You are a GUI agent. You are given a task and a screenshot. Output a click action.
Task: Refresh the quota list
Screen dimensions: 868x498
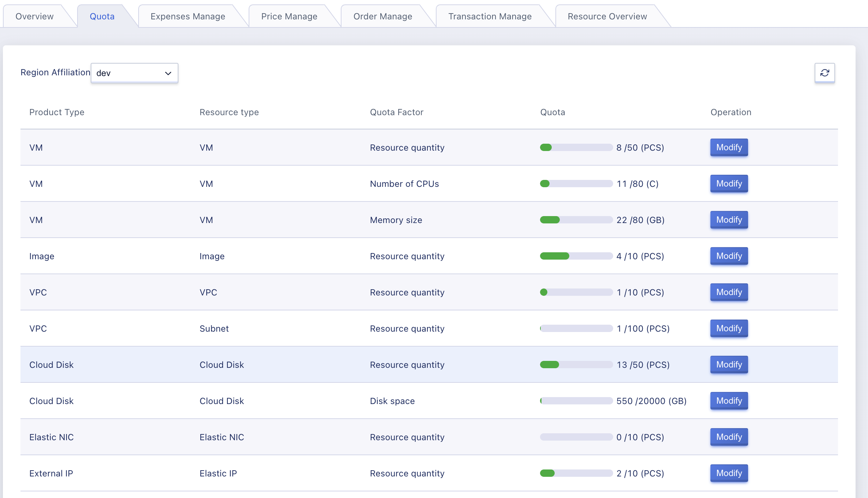point(824,73)
